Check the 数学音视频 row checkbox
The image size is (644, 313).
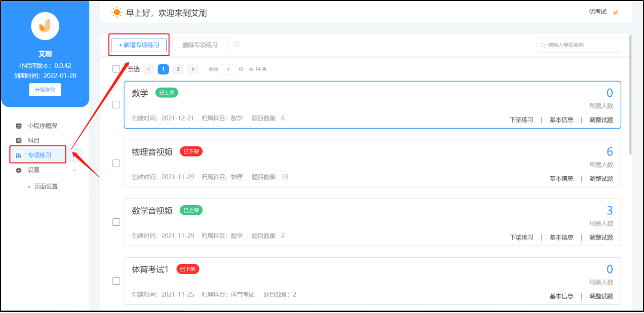click(x=116, y=222)
